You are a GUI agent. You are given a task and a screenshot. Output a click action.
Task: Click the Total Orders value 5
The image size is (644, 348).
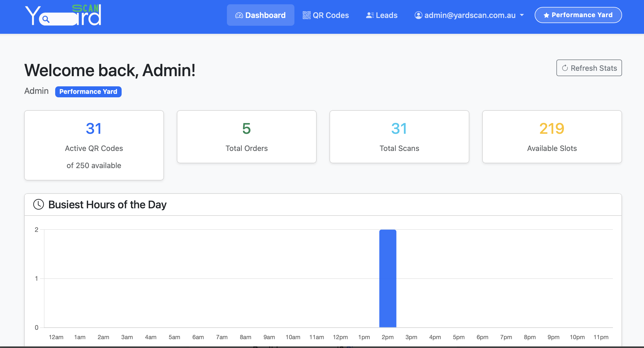(246, 128)
